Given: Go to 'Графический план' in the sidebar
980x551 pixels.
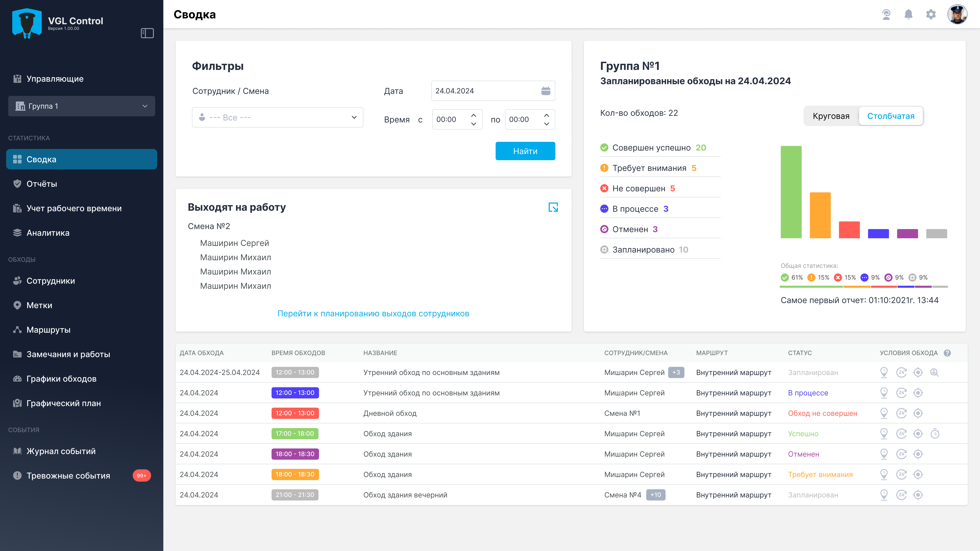Looking at the screenshot, I should coord(81,403).
